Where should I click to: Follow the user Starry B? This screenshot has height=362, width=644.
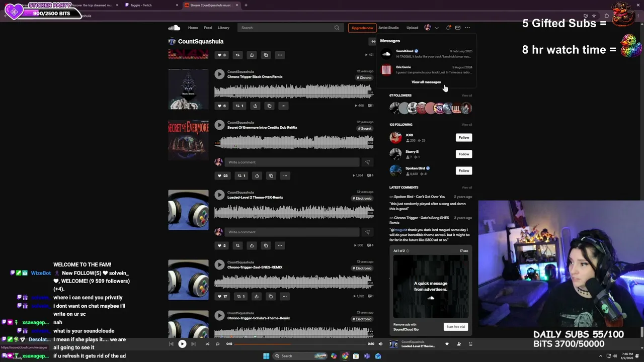click(x=464, y=154)
